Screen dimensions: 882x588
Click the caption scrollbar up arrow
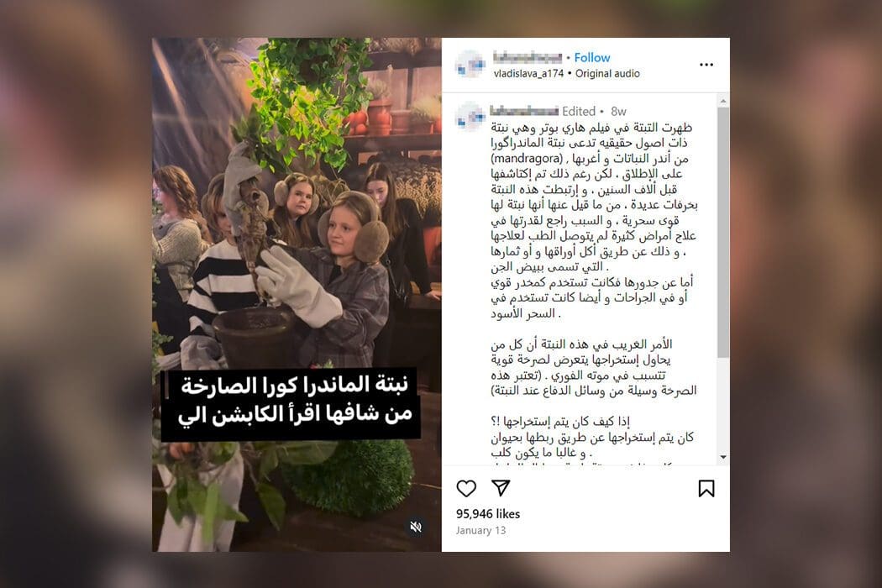[722, 102]
